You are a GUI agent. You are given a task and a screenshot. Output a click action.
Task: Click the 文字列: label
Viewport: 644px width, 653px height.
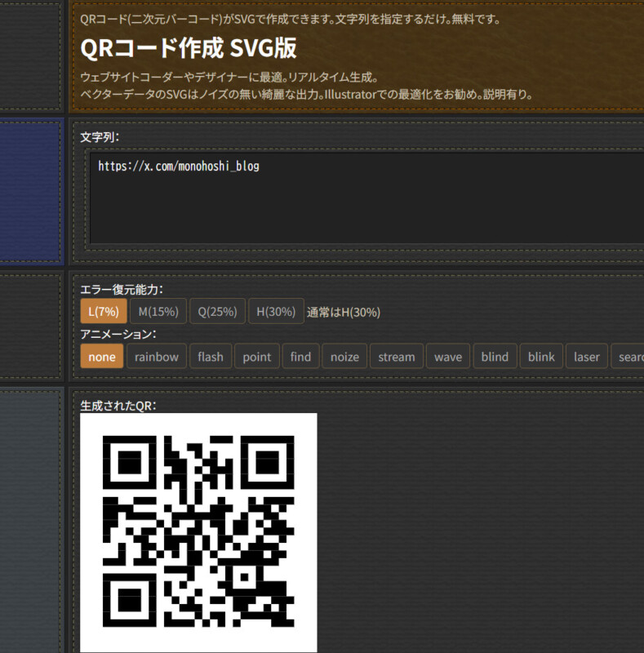pos(100,137)
